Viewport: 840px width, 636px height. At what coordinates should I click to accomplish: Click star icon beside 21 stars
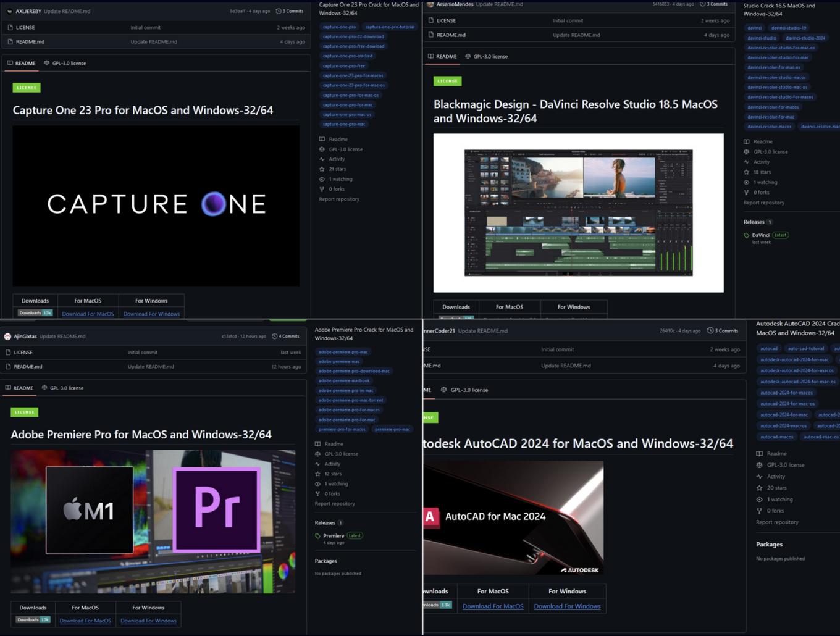[x=322, y=169]
